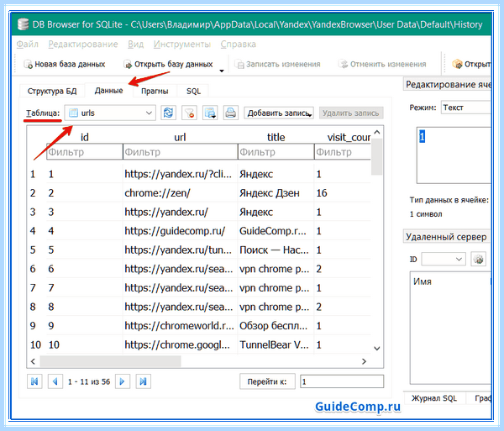Click Открыть базу данных toolbar button
Image resolution: width=504 pixels, height=431 pixels.
coord(169,65)
